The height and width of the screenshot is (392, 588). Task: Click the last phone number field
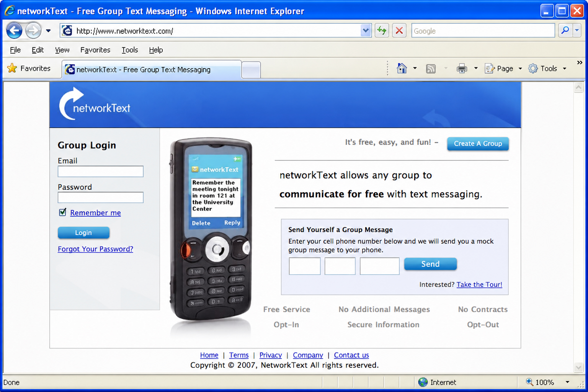379,266
